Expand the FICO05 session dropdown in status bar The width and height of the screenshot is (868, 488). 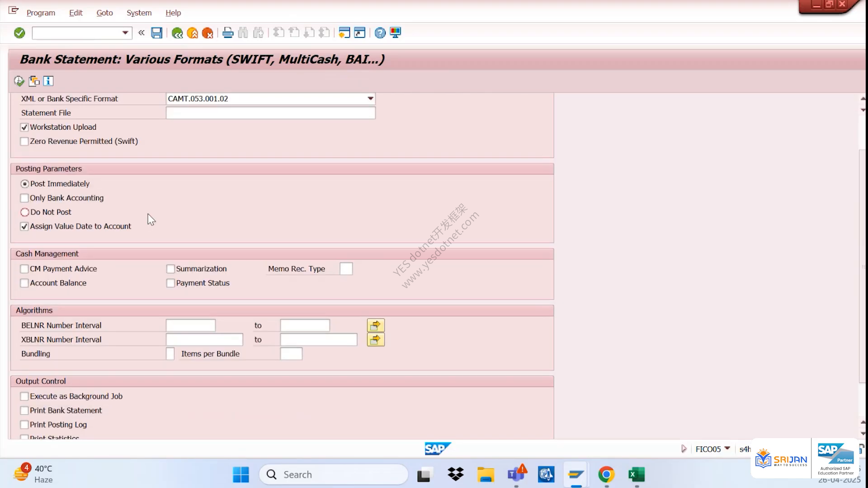(727, 449)
